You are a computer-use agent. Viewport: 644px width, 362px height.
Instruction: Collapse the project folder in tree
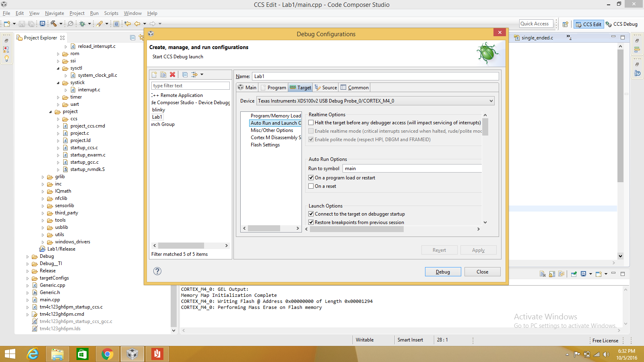pos(51,112)
